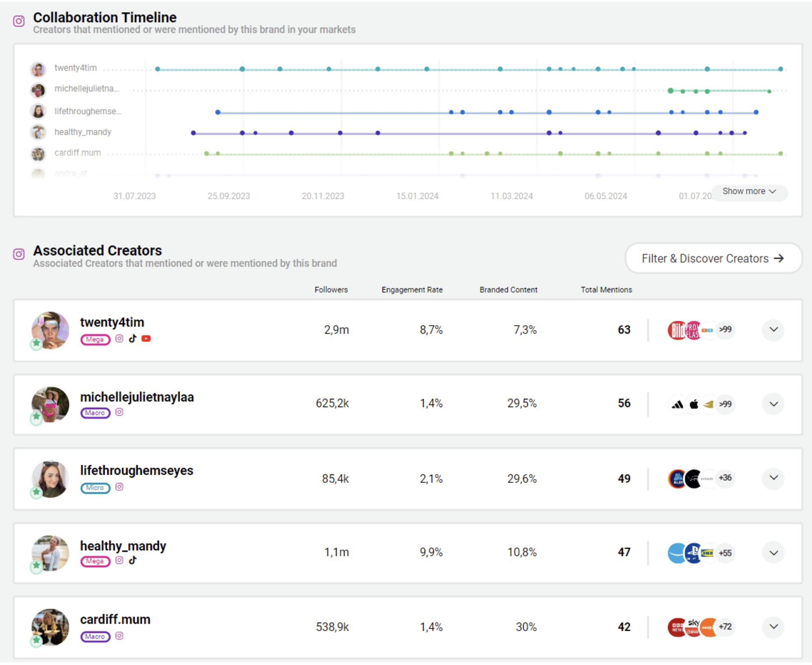Click the Instagram icon beside Associated Creators heading

(x=19, y=254)
